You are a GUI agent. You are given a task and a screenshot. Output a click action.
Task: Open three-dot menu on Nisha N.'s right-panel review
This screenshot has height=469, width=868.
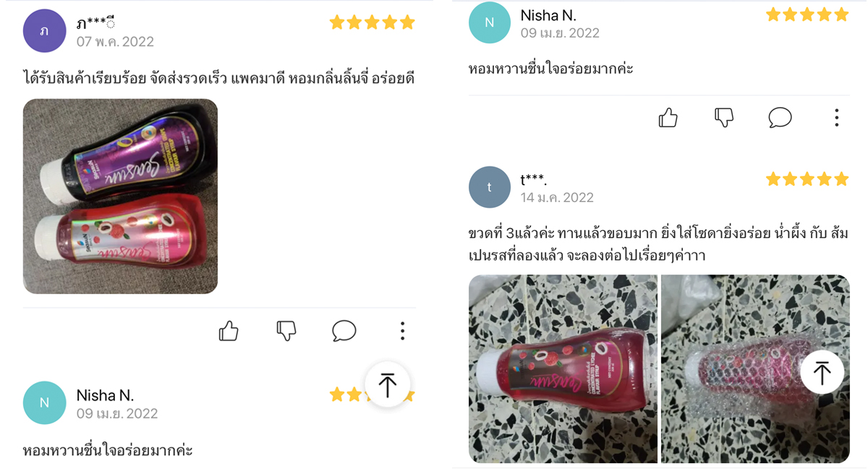(836, 117)
